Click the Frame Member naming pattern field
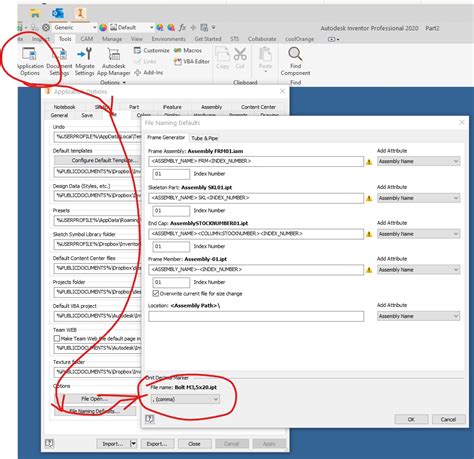 pyautogui.click(x=256, y=269)
